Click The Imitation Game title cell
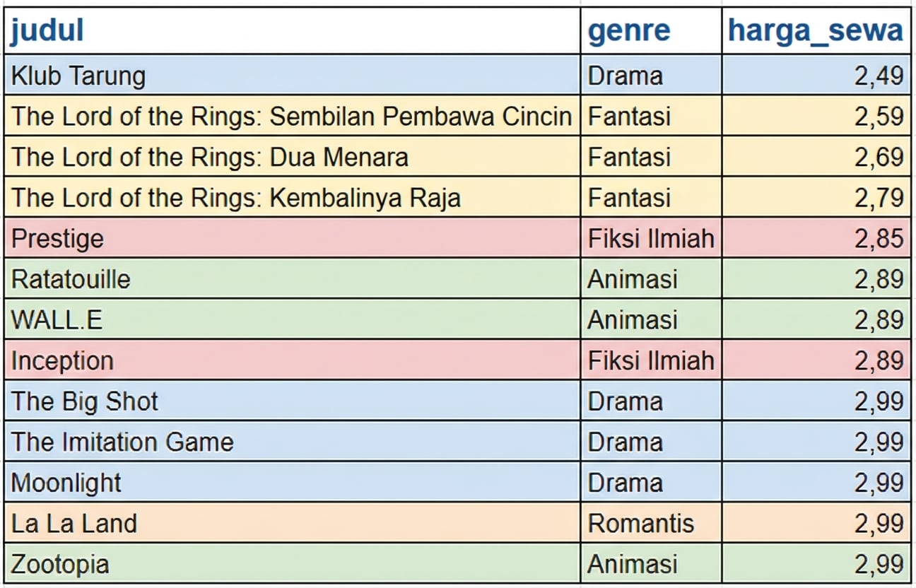 tap(122, 442)
